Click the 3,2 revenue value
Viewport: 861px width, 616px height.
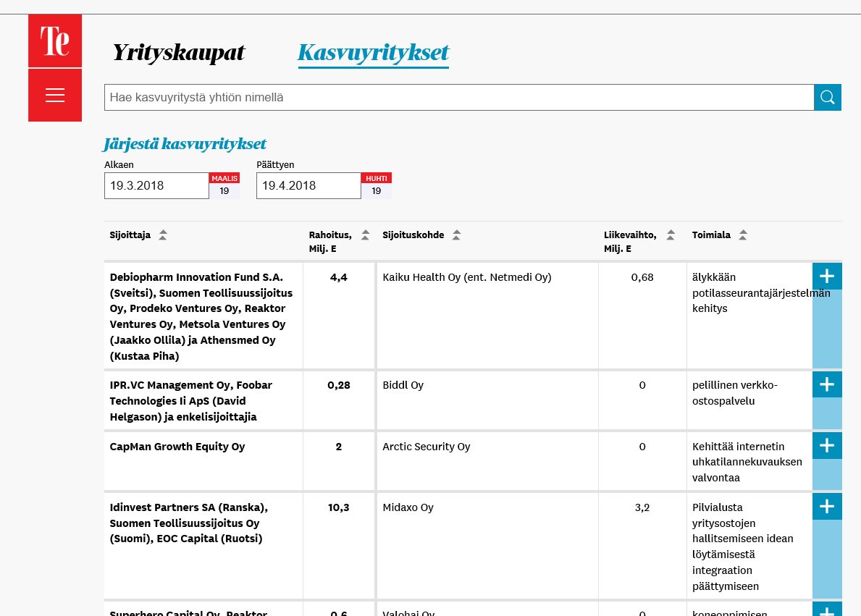coord(642,508)
